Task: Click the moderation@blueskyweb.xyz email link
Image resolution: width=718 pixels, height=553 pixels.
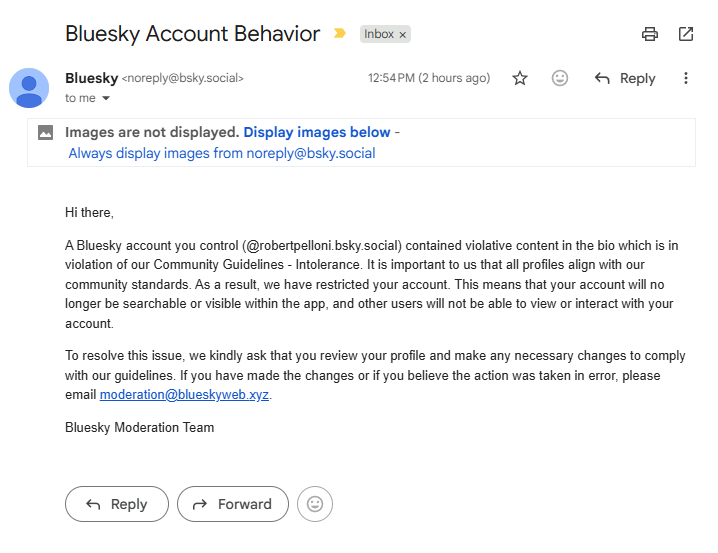Action: [x=184, y=395]
